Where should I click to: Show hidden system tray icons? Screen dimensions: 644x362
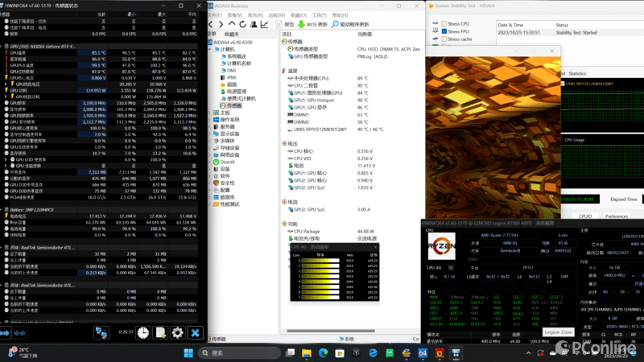(529, 353)
